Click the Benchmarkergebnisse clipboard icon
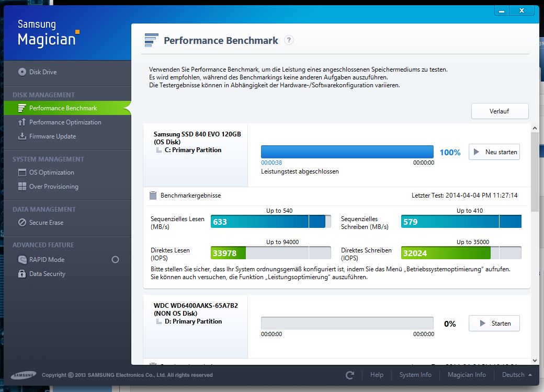Screen dimensions: 544x392 coord(153,195)
